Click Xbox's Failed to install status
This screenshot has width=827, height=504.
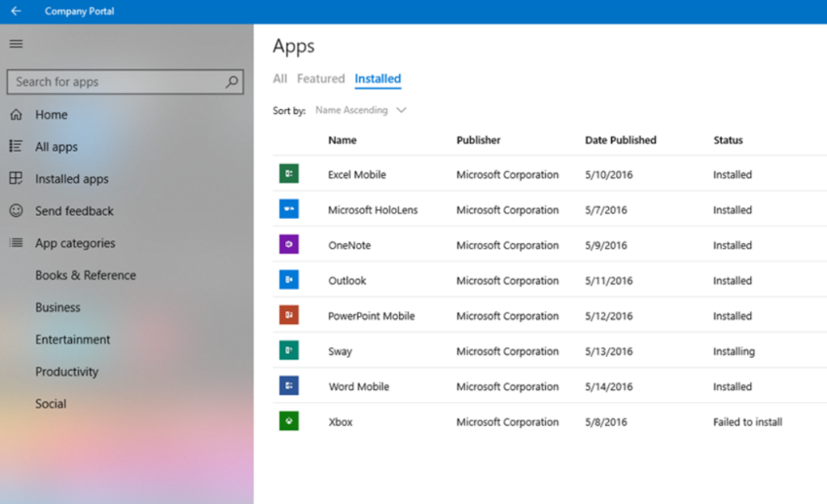click(747, 422)
